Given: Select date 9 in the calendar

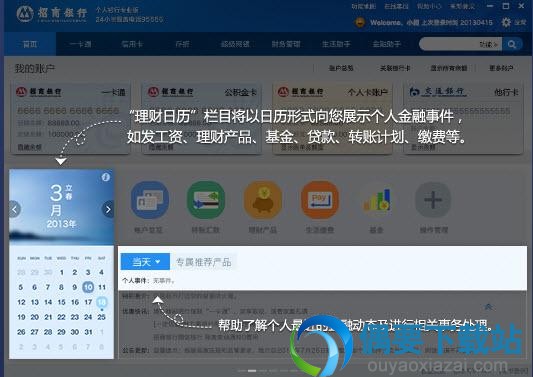Looking at the screenshot, I should 75,287.
